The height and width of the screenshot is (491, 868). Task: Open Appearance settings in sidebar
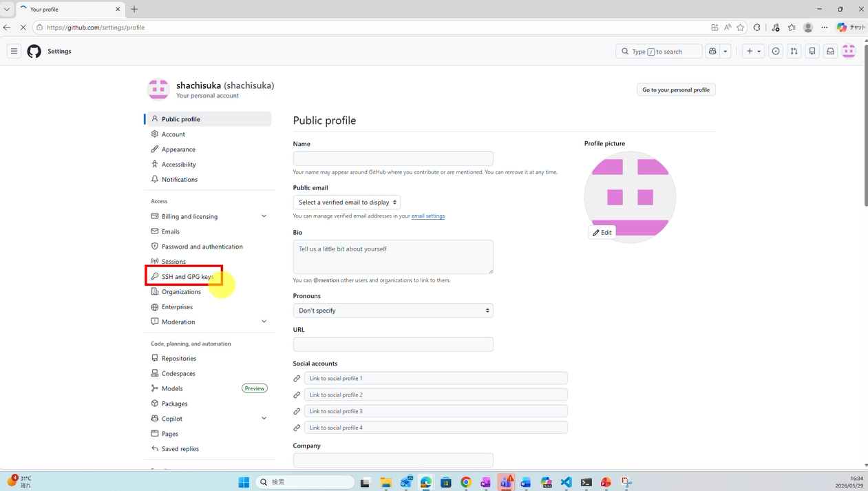click(x=209, y=149)
